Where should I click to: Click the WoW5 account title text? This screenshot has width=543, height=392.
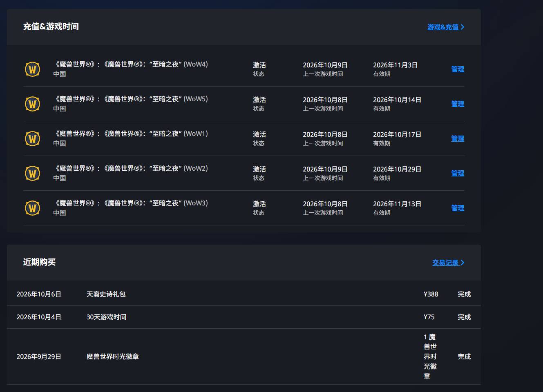click(131, 99)
